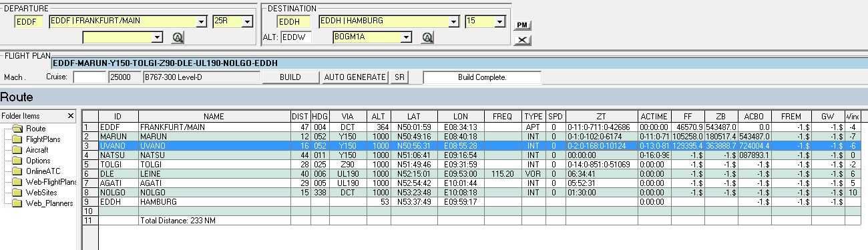Select the TOLGI waypoint ID cell
Viewport: 868px width, 250px height.
118,164
